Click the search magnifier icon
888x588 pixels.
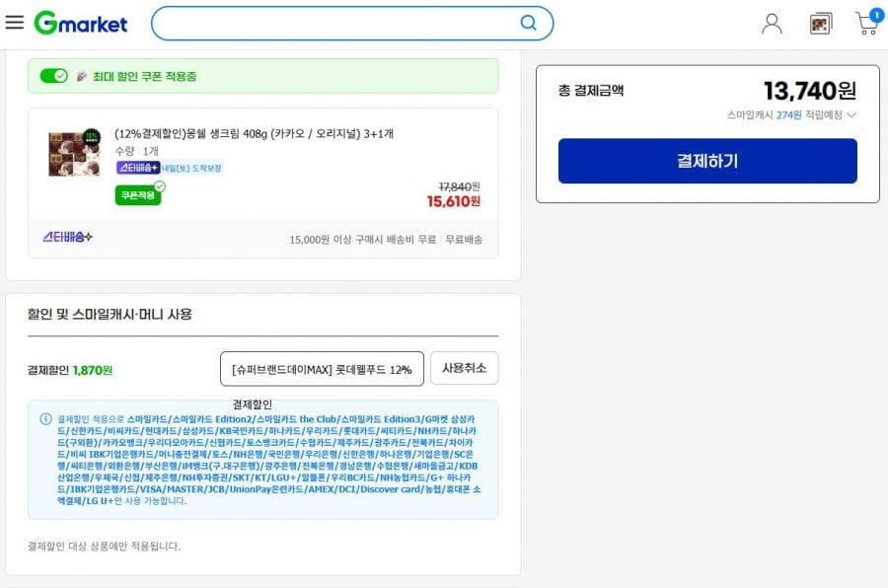[529, 23]
